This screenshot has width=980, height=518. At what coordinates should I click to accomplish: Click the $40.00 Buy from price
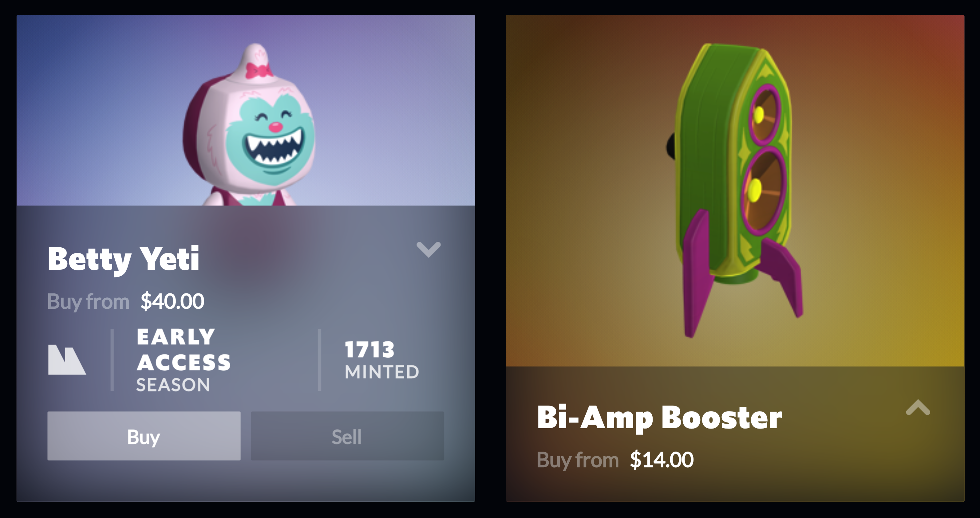click(x=172, y=302)
